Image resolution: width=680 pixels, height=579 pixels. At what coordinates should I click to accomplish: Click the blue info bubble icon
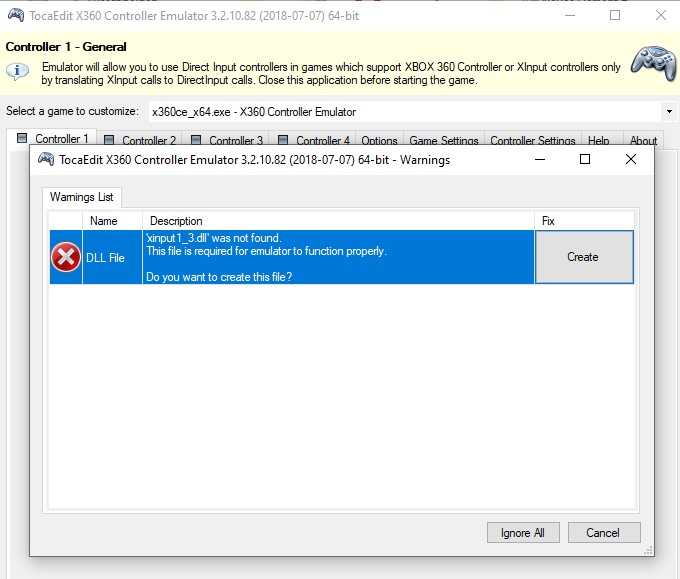coord(18,71)
